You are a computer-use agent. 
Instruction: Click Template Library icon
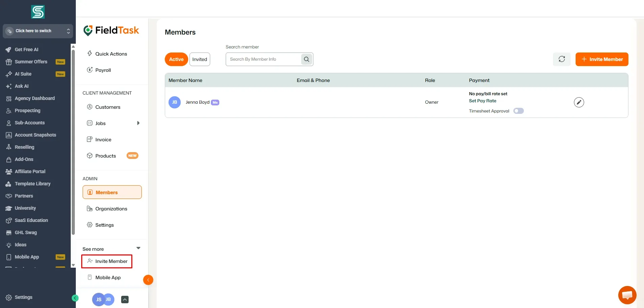[x=9, y=184]
